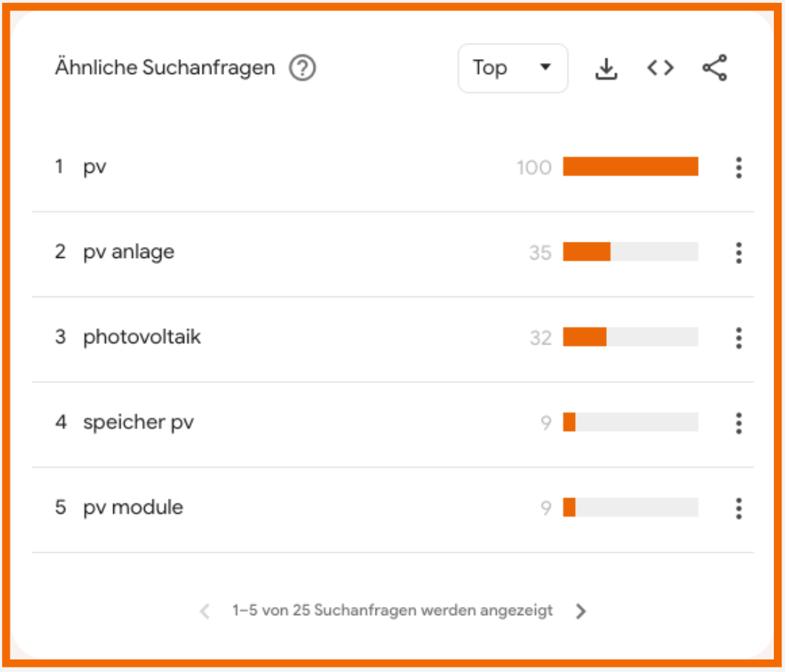Expand the Top sorting dropdown
Viewport: 785px width, 672px height.
513,69
